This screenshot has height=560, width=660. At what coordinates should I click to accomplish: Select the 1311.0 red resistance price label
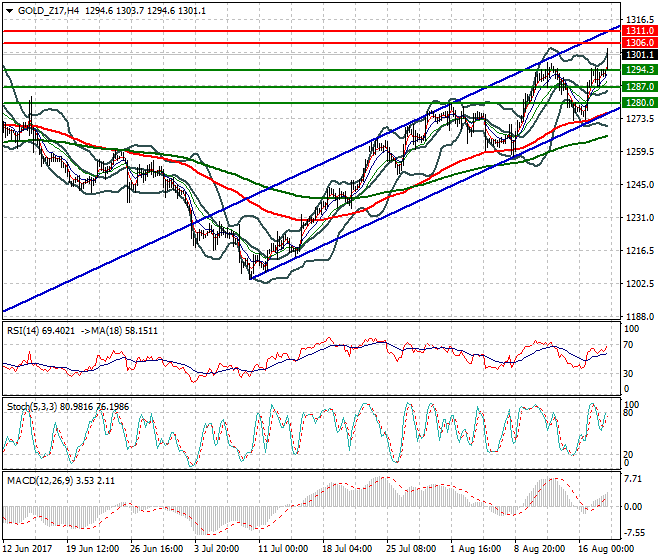639,31
